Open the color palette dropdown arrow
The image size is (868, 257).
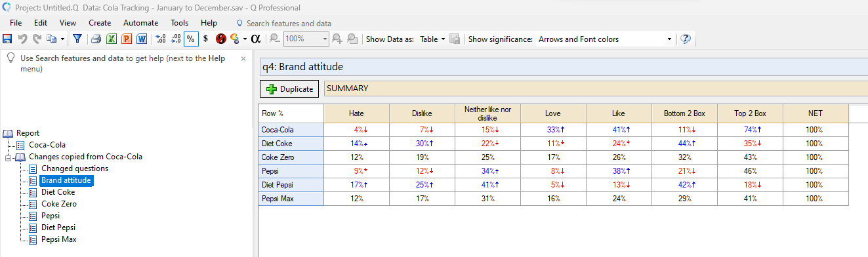click(245, 39)
